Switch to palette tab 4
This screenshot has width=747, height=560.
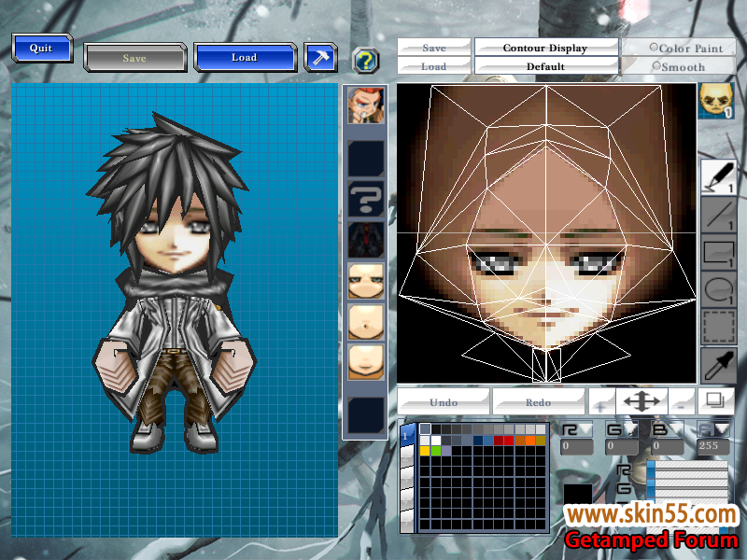(407, 500)
